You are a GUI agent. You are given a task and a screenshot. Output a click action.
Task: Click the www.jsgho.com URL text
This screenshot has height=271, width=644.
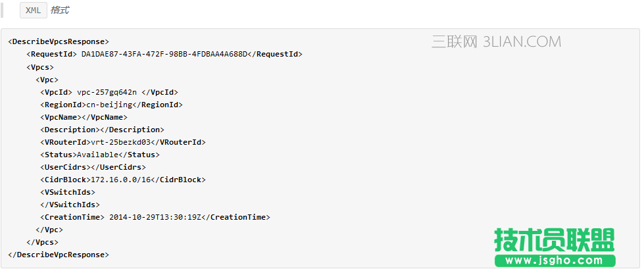point(554,261)
